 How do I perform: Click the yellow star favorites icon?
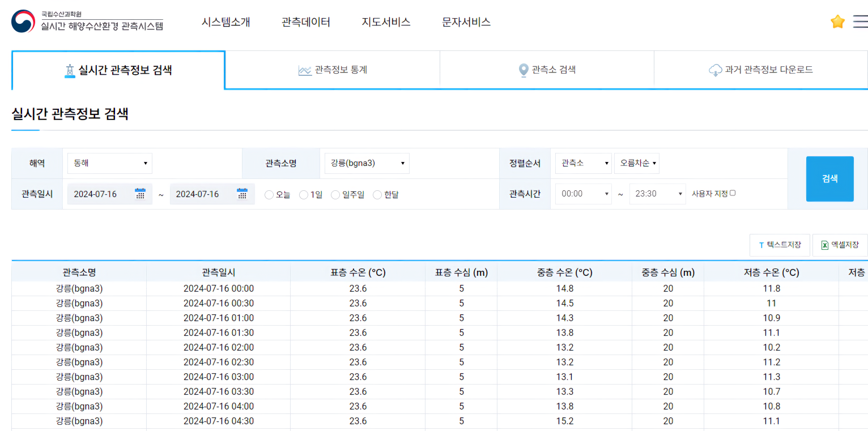[837, 22]
